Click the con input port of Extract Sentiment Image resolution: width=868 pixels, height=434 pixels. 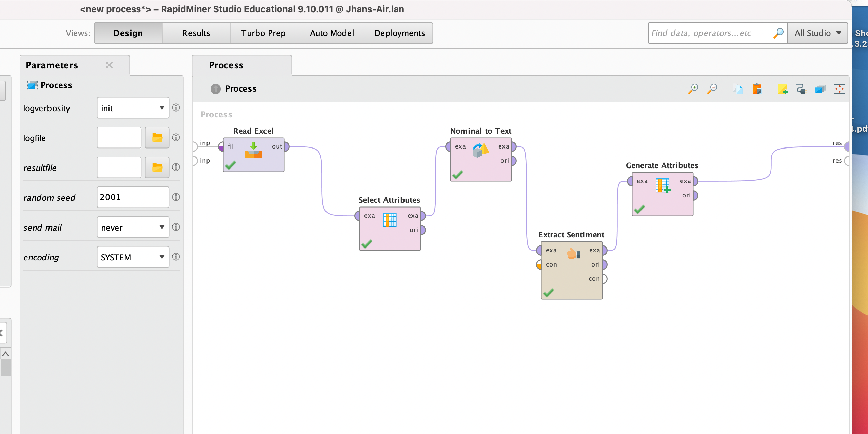539,264
